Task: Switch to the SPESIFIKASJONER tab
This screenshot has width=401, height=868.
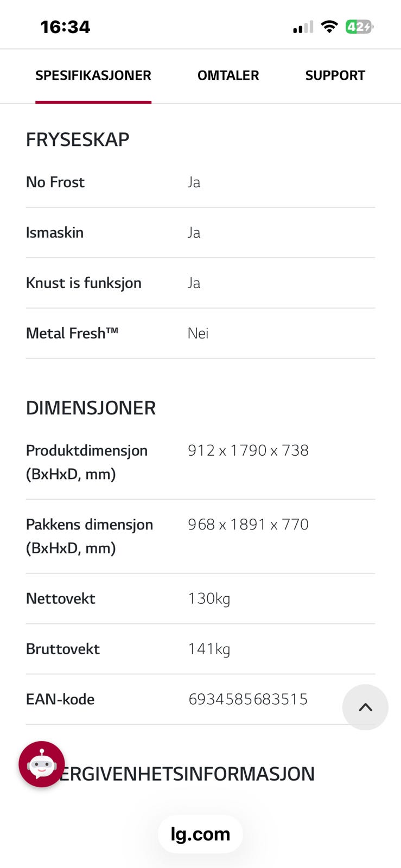Action: pos(93,75)
